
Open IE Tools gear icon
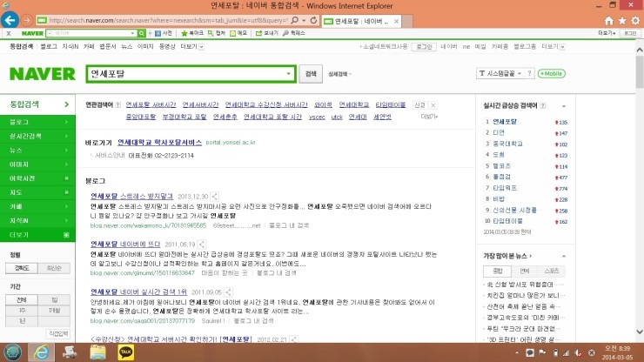click(635, 21)
